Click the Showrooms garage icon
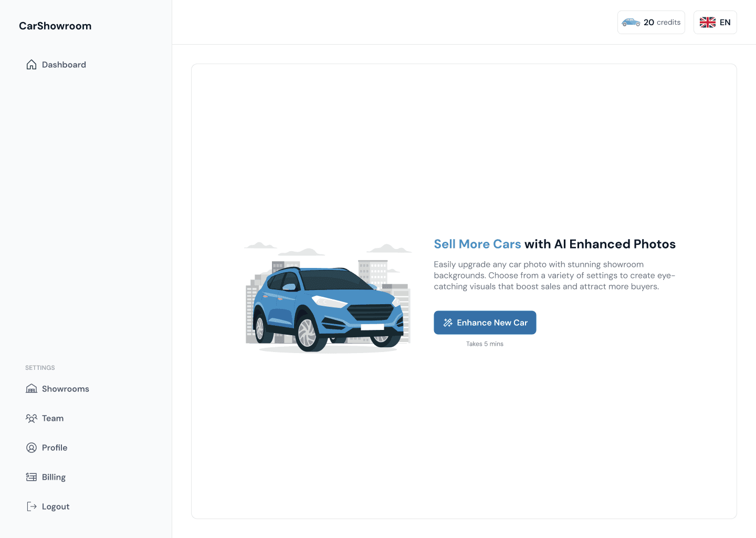This screenshot has height=538, width=756. pyautogui.click(x=31, y=389)
